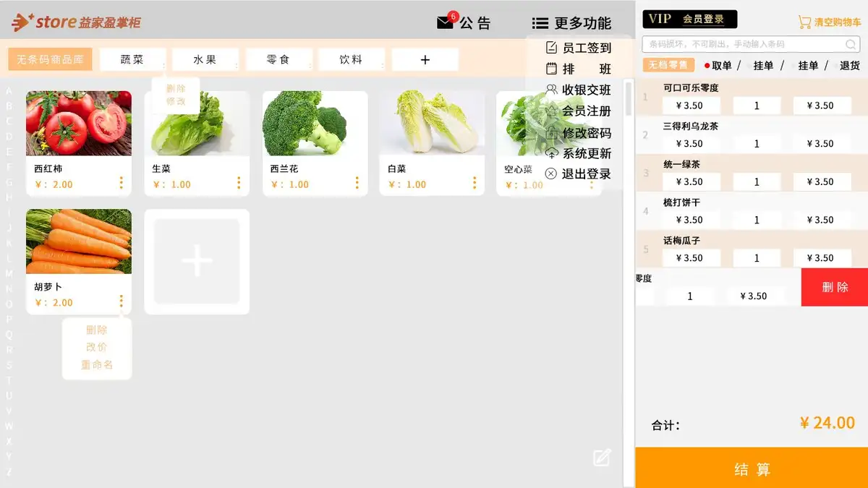Switch to the 饮料 category tab
This screenshot has height=488, width=868.
point(352,59)
